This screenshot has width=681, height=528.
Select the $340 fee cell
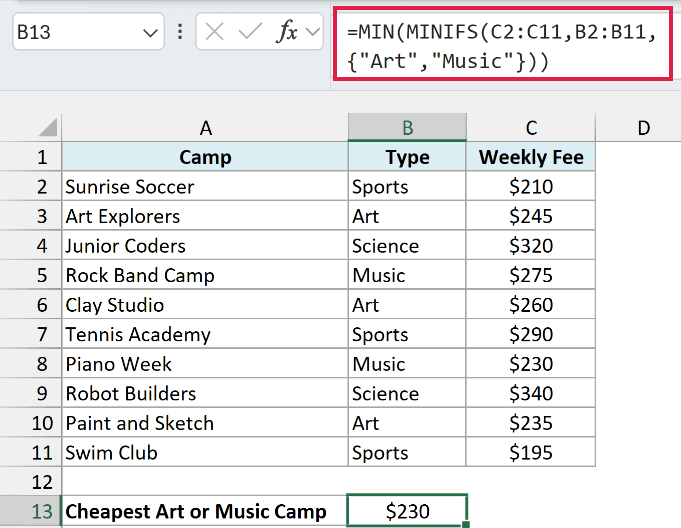531,393
